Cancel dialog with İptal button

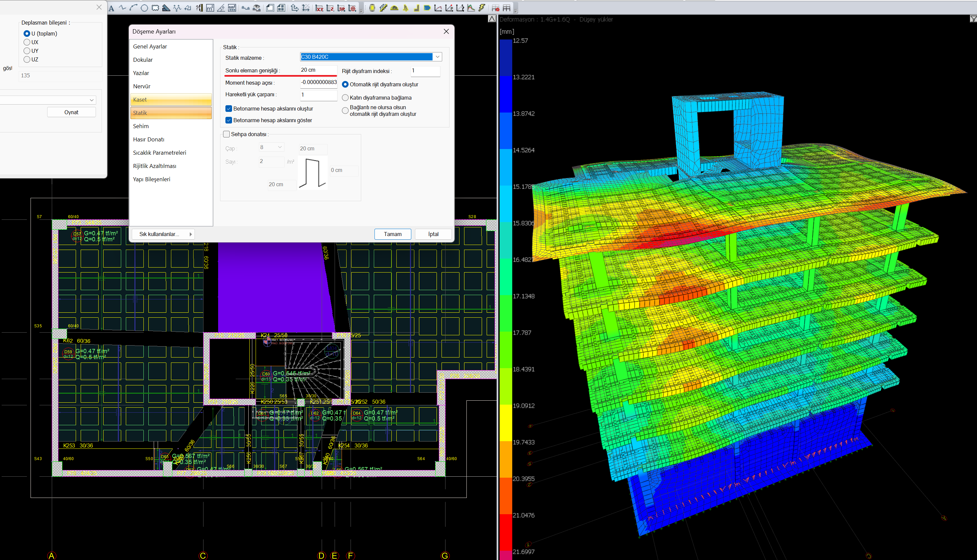pyautogui.click(x=434, y=234)
